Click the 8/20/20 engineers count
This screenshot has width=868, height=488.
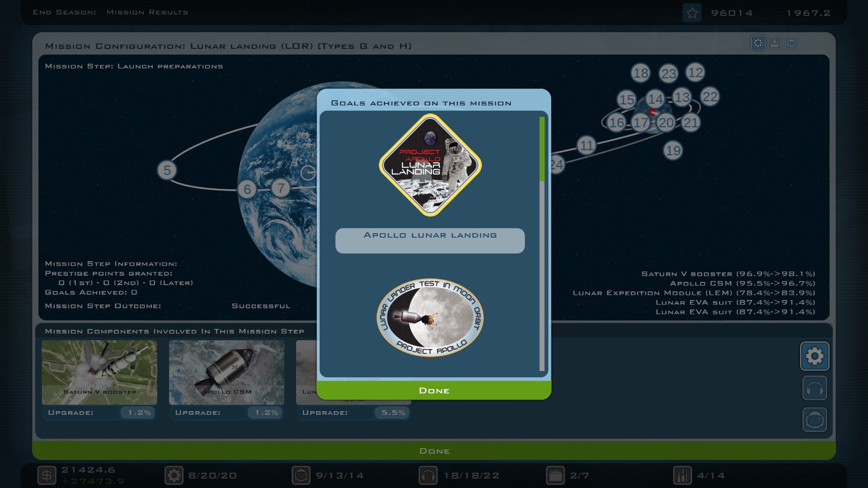(212, 475)
